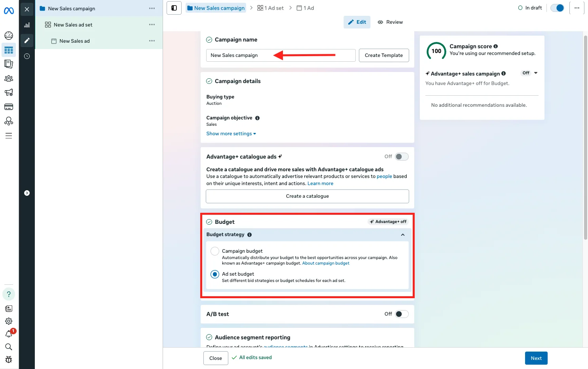Click the Create Template button
588x369 pixels.
click(x=384, y=55)
